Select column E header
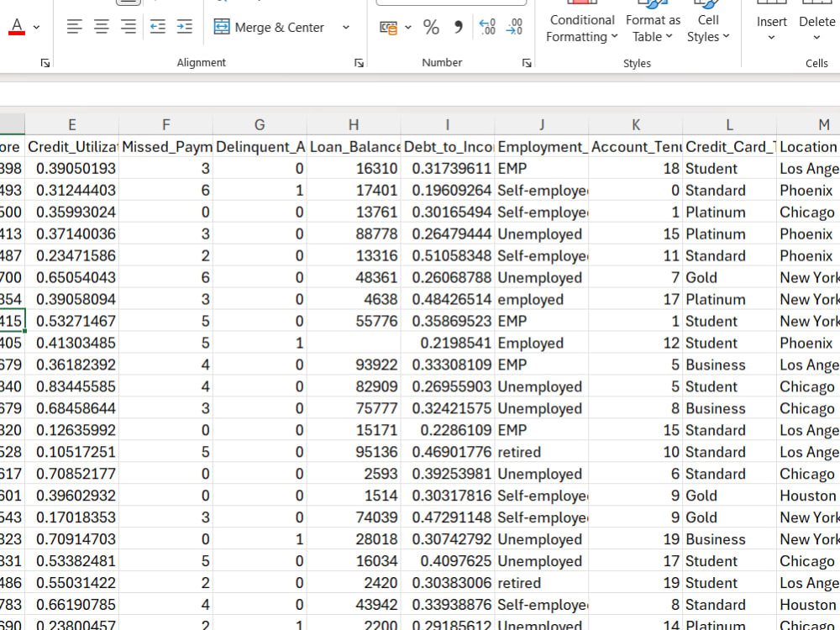840x630 pixels. click(x=71, y=125)
